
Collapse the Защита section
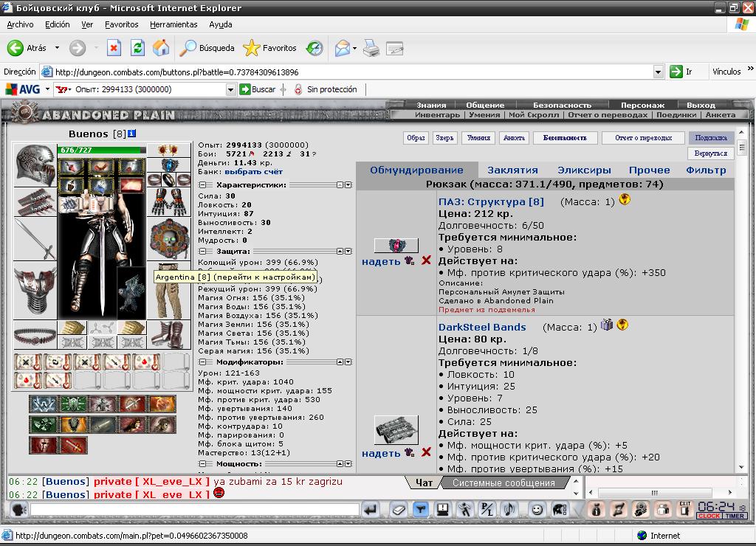tap(203, 252)
